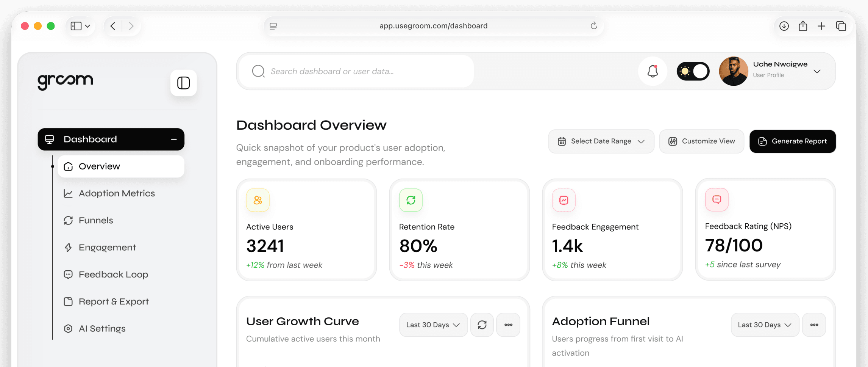Go back in browser history
This screenshot has width=868, height=367.
(113, 26)
